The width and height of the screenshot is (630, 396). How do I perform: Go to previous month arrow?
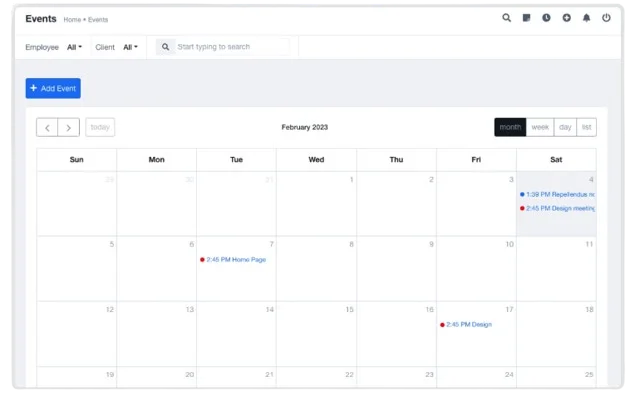(x=47, y=127)
